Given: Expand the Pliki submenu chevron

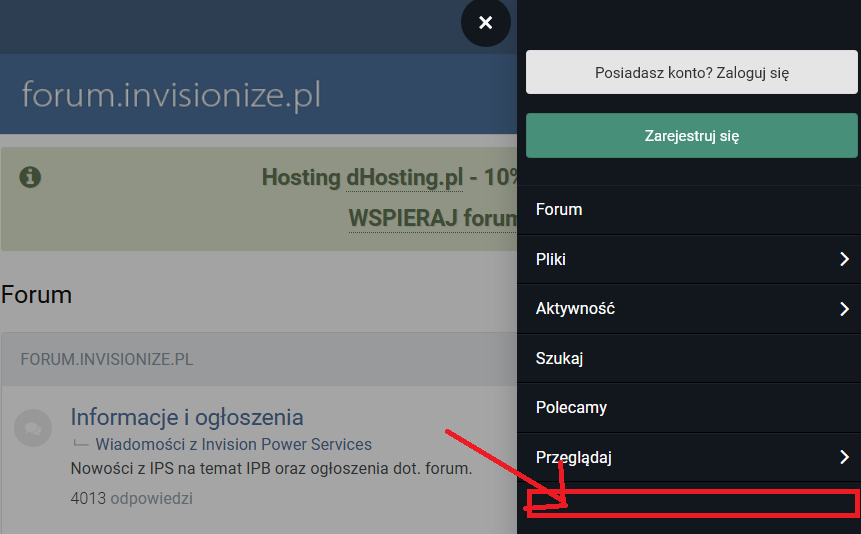Looking at the screenshot, I should click(844, 260).
